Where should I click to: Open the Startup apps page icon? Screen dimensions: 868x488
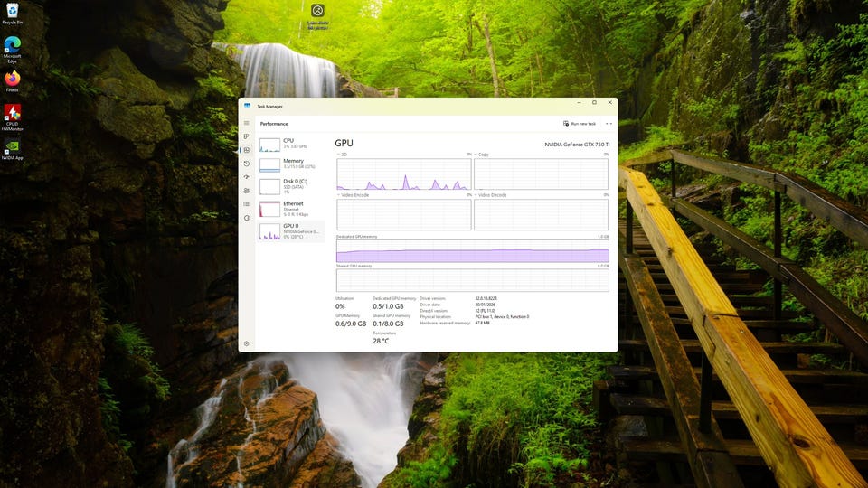[246, 177]
